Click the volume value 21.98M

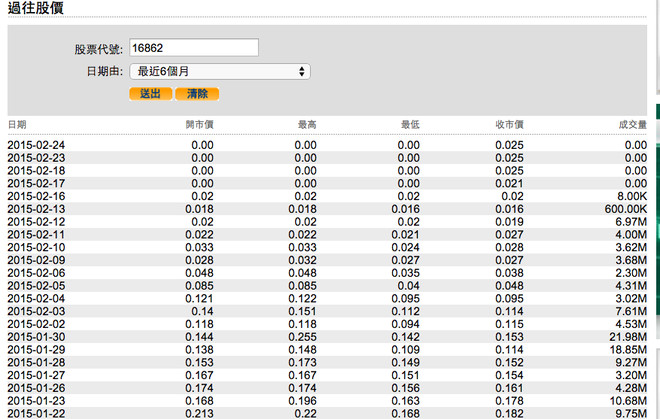(x=628, y=337)
